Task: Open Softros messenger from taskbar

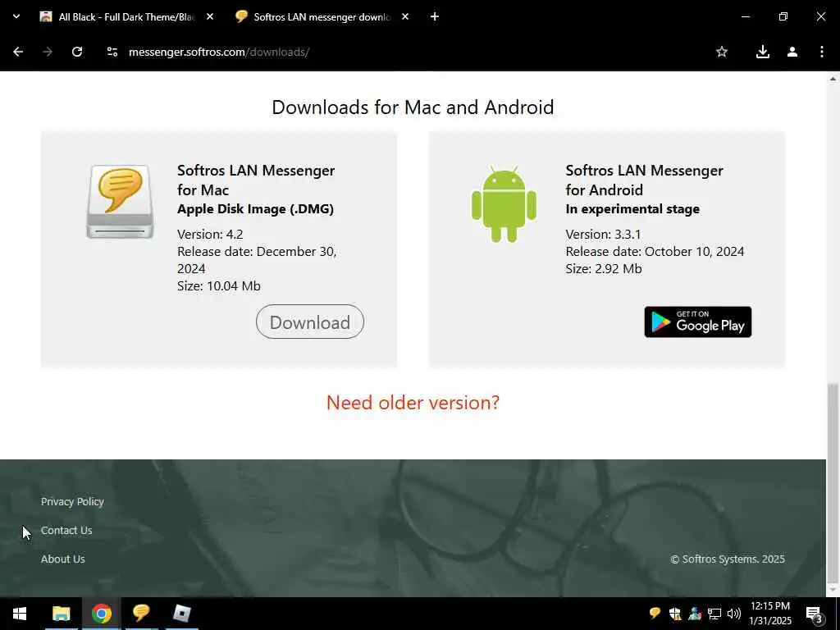Action: point(141,614)
